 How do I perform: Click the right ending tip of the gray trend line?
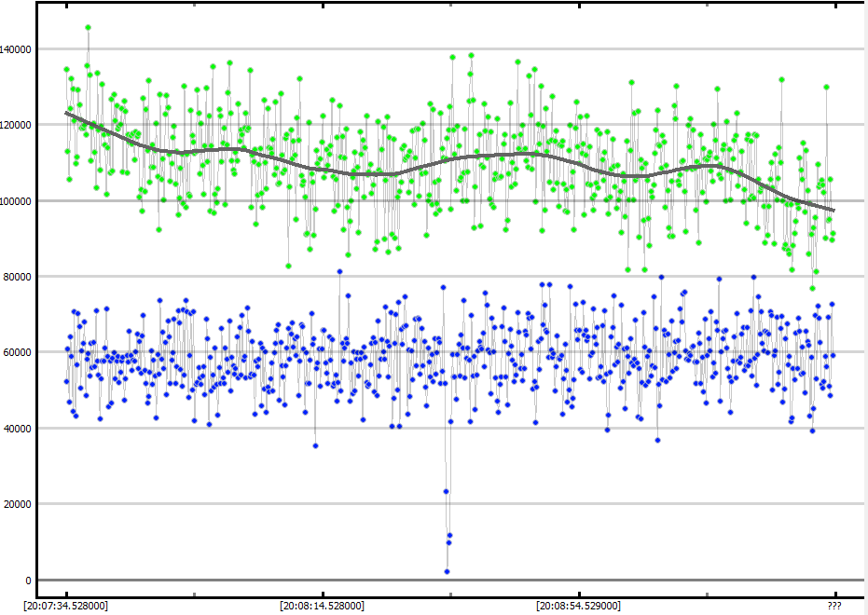coord(834,211)
